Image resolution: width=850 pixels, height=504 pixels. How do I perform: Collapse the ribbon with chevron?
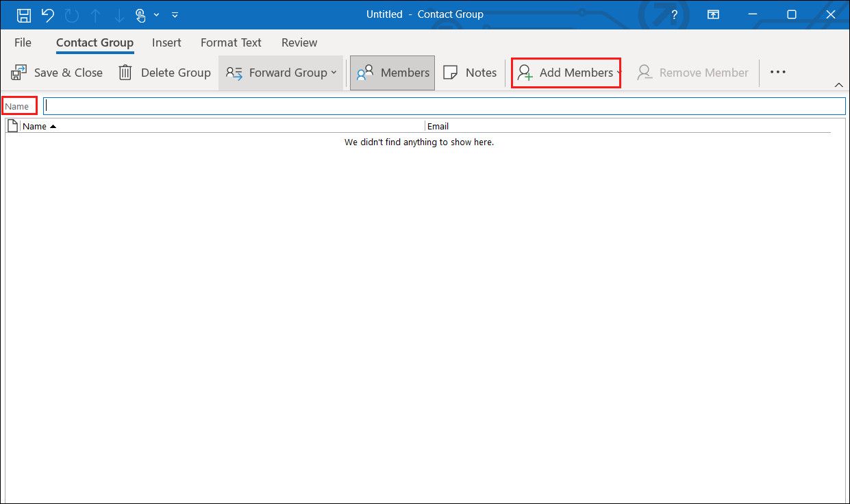(x=839, y=85)
